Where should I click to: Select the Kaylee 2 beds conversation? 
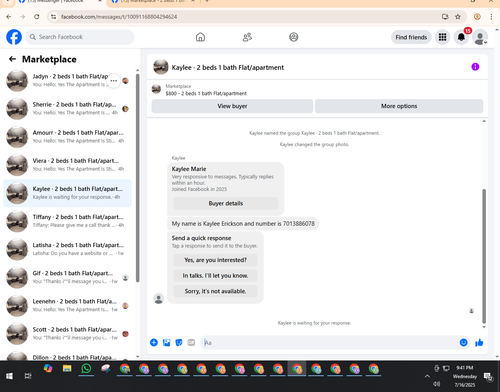[67, 193]
